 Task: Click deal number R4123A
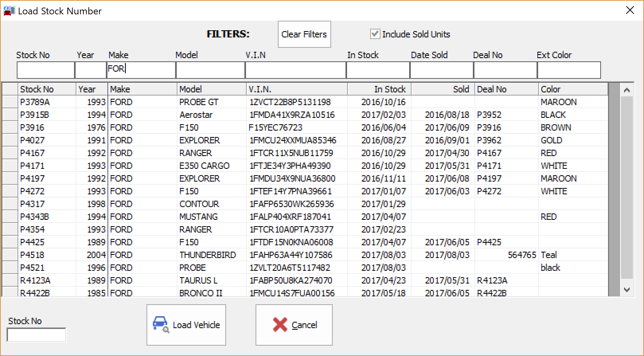pos(492,280)
